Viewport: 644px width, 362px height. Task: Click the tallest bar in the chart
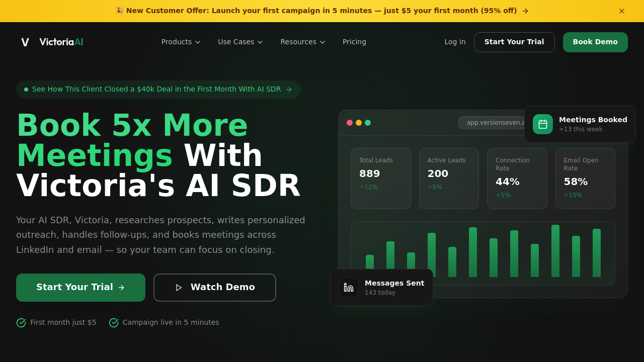555,251
